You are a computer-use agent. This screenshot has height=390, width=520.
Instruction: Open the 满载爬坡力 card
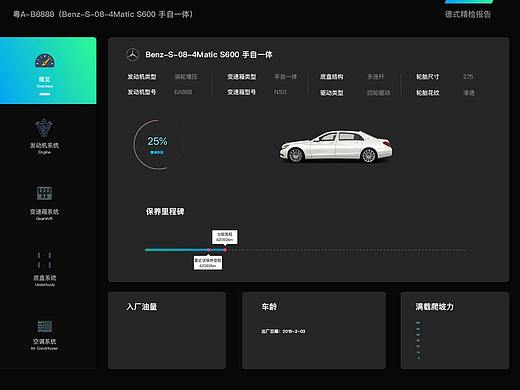tap(455, 330)
